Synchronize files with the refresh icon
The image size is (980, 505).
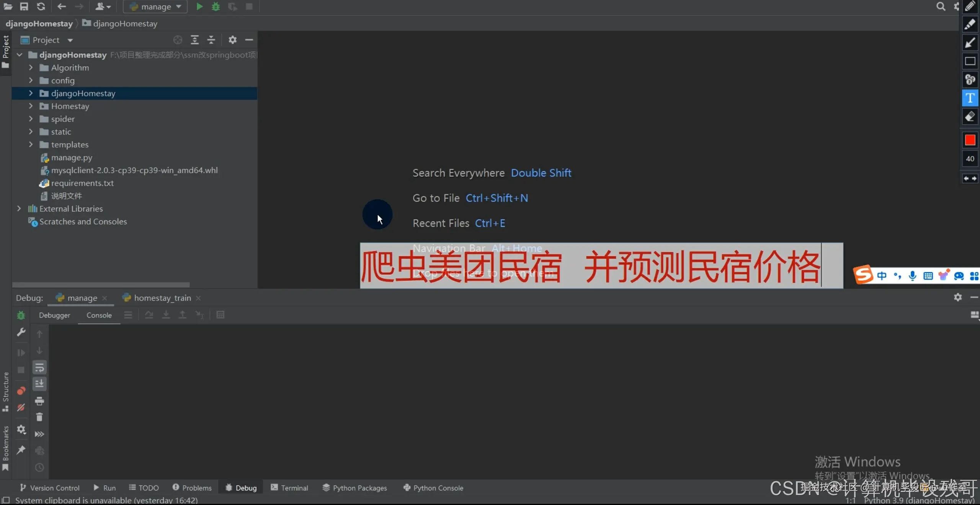41,7
